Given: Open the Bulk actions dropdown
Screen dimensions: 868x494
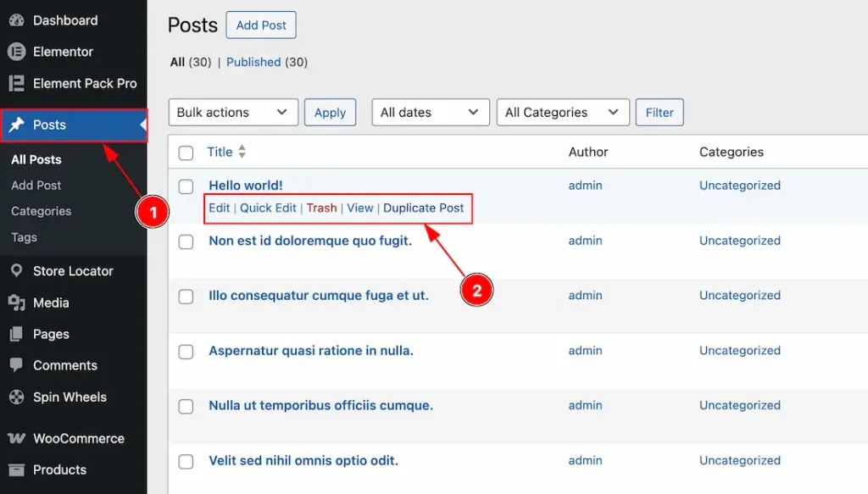Looking at the screenshot, I should 233,112.
